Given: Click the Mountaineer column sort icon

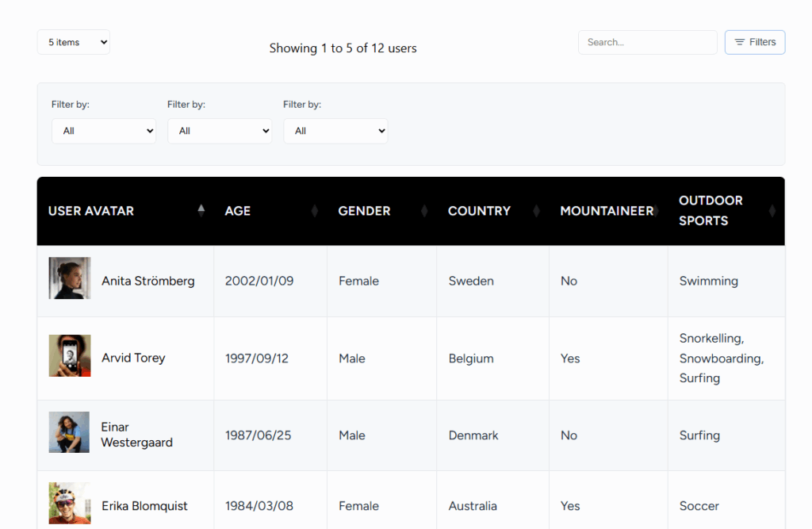Looking at the screenshot, I should click(655, 211).
